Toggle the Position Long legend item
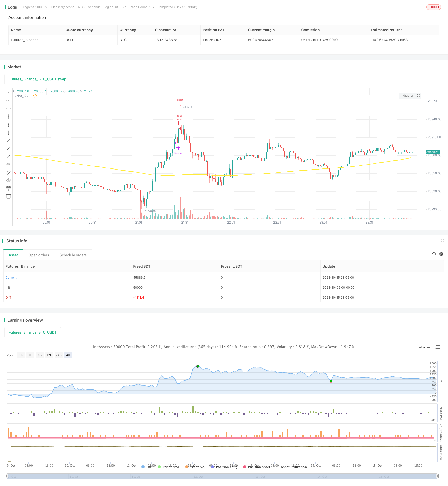 [x=224, y=467]
